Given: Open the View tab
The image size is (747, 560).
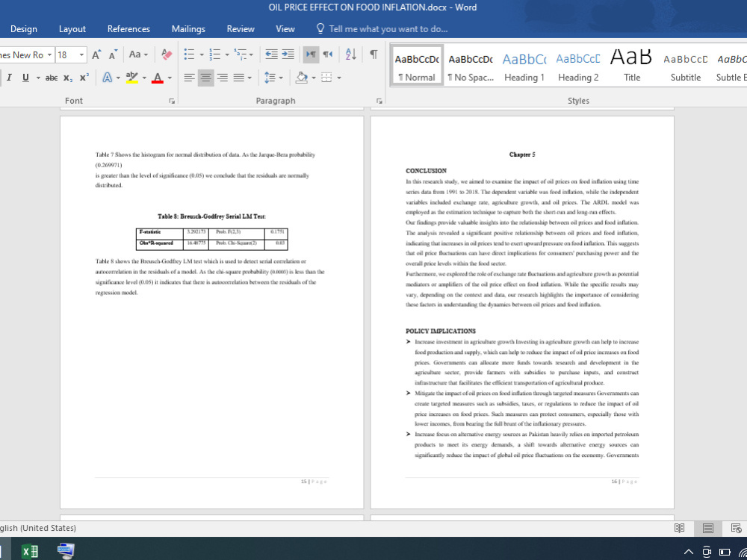Looking at the screenshot, I should 285,29.
